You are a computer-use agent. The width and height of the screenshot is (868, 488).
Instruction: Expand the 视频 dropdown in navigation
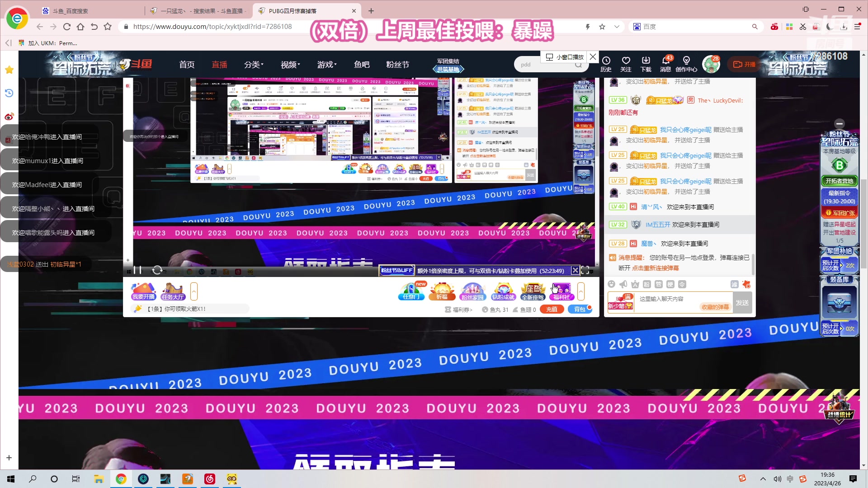pos(290,64)
